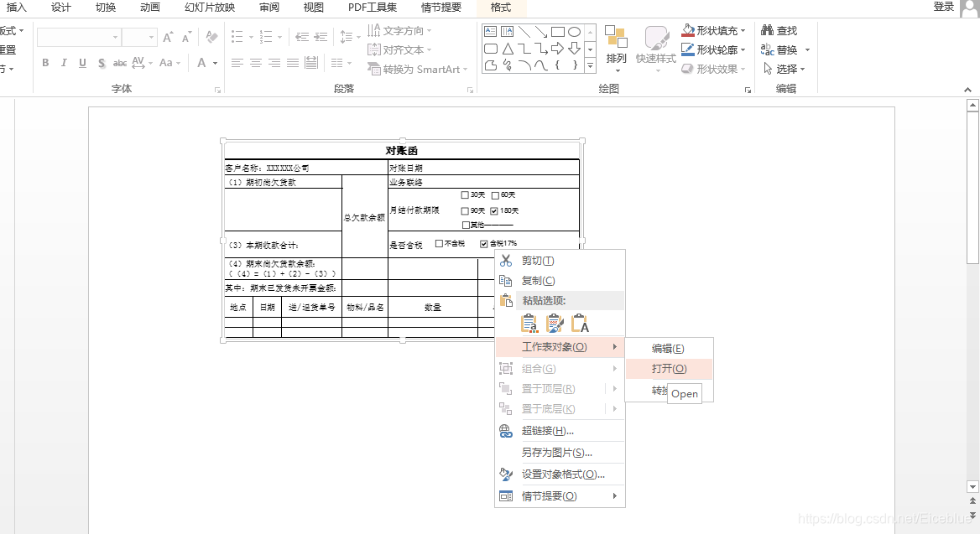Switch to the 插入 ribbon tab
Viewport: 980px width, 534px height.
tap(16, 8)
